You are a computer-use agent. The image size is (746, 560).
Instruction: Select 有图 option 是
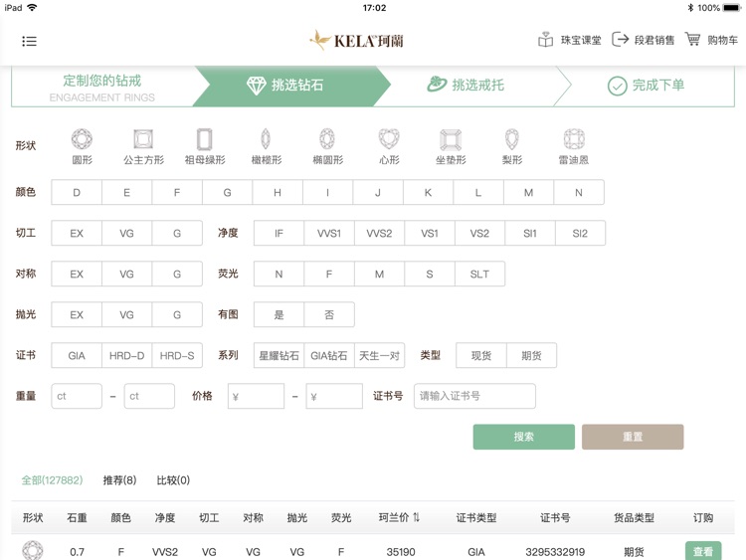pos(279,314)
